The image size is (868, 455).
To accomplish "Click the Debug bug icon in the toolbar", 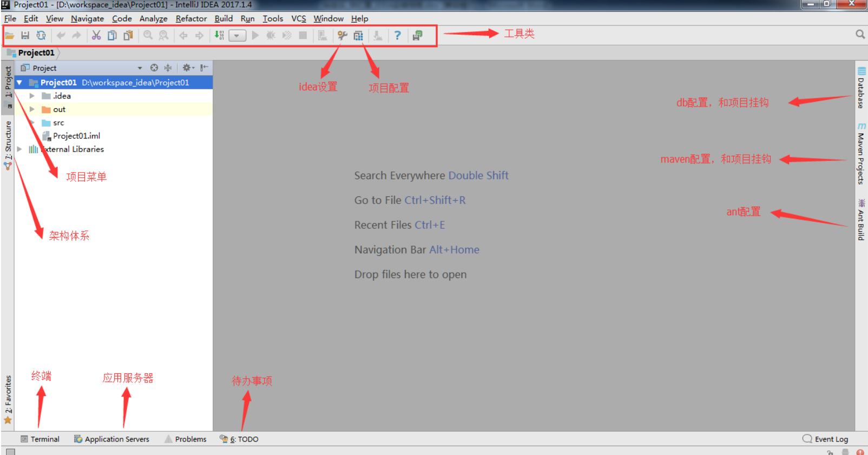I will [x=271, y=36].
